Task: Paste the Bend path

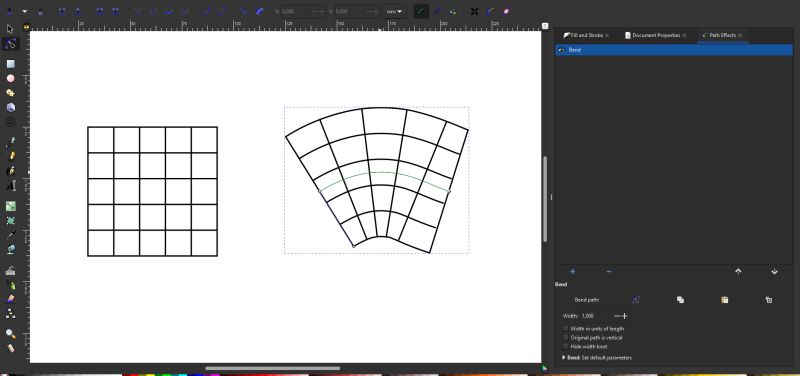Action: tap(724, 300)
